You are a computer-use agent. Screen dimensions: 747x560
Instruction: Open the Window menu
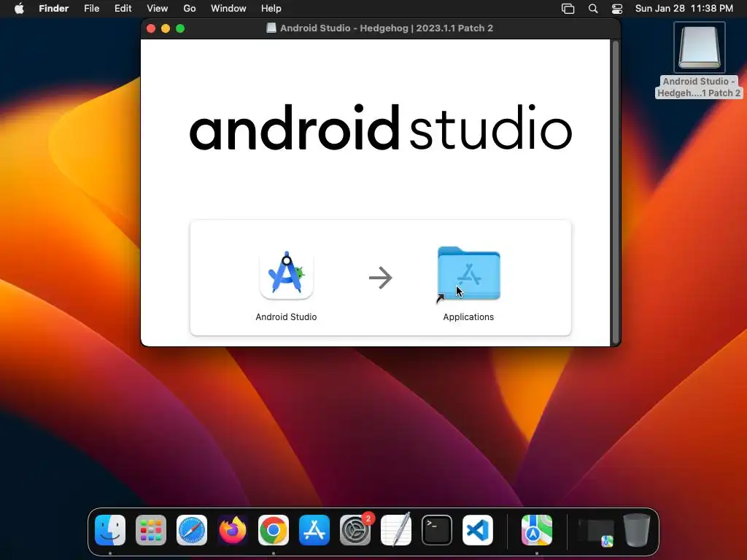tap(228, 9)
